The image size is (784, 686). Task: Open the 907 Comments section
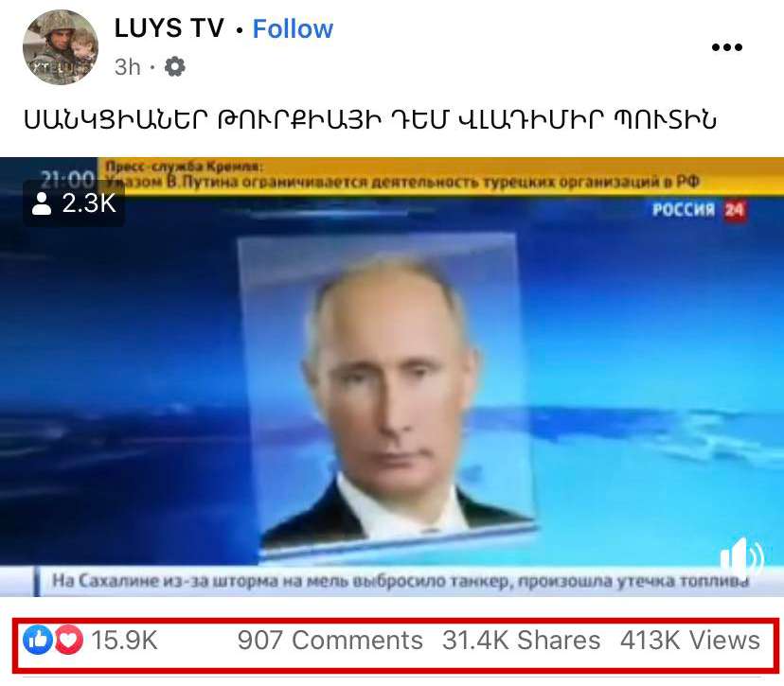coord(330,640)
